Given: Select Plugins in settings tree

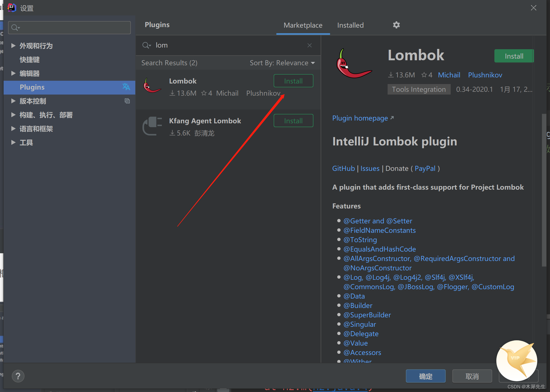Looking at the screenshot, I should (x=69, y=87).
